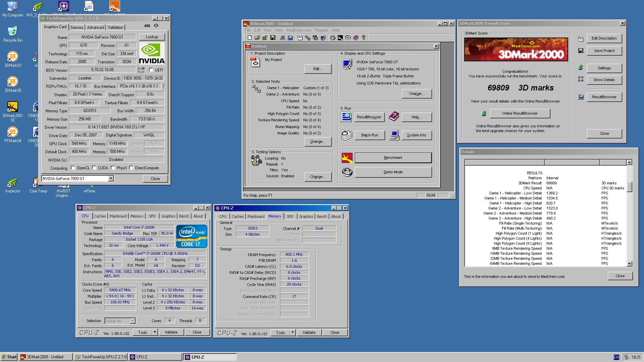
Task: Click the purple help book toolbar icon
Action: (356, 38)
